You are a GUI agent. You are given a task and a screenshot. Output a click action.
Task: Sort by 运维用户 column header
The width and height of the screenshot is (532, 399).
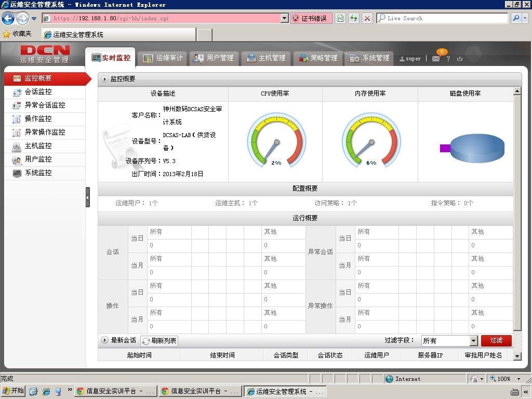pyautogui.click(x=377, y=355)
